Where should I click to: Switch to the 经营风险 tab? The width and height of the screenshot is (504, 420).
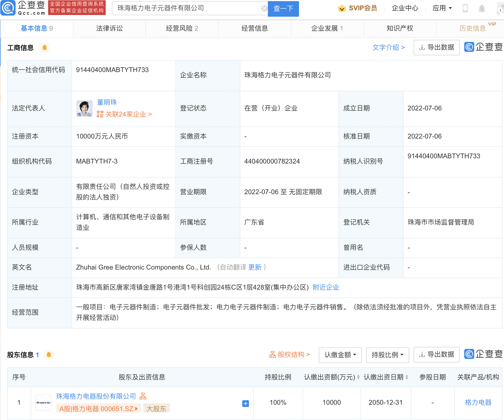pyautogui.click(x=182, y=28)
